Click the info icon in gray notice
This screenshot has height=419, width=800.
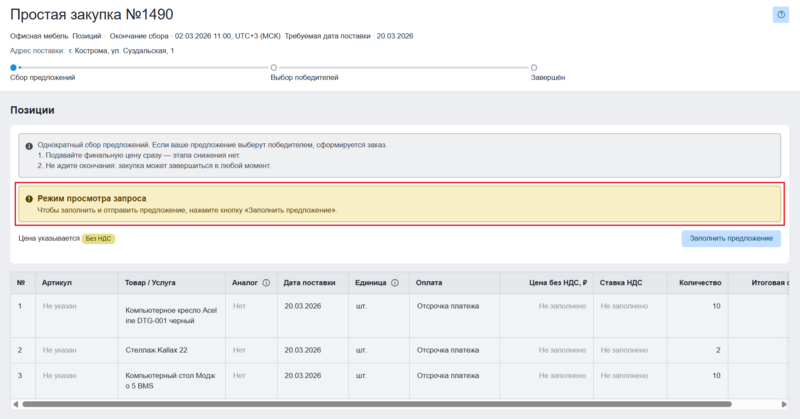(29, 145)
